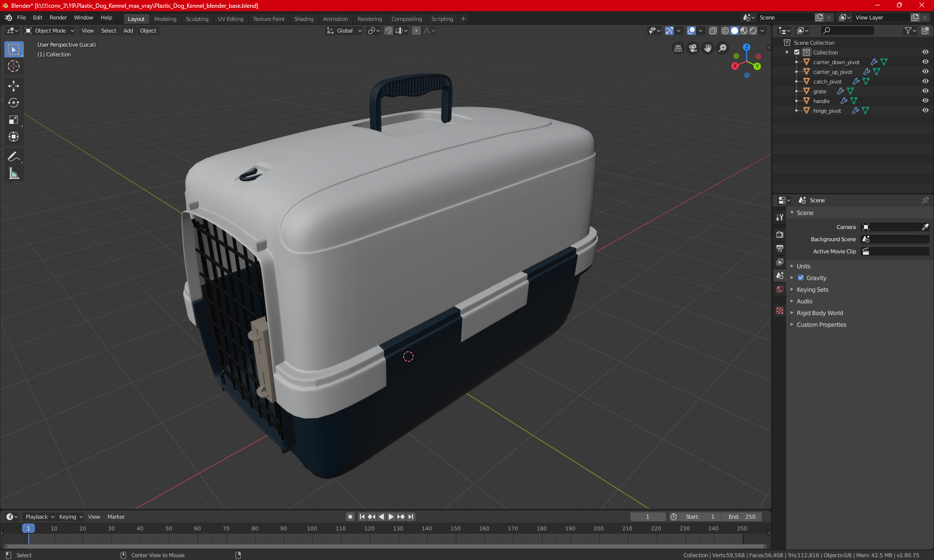Open Render properties tab icon
This screenshot has width=934, height=560.
(780, 234)
